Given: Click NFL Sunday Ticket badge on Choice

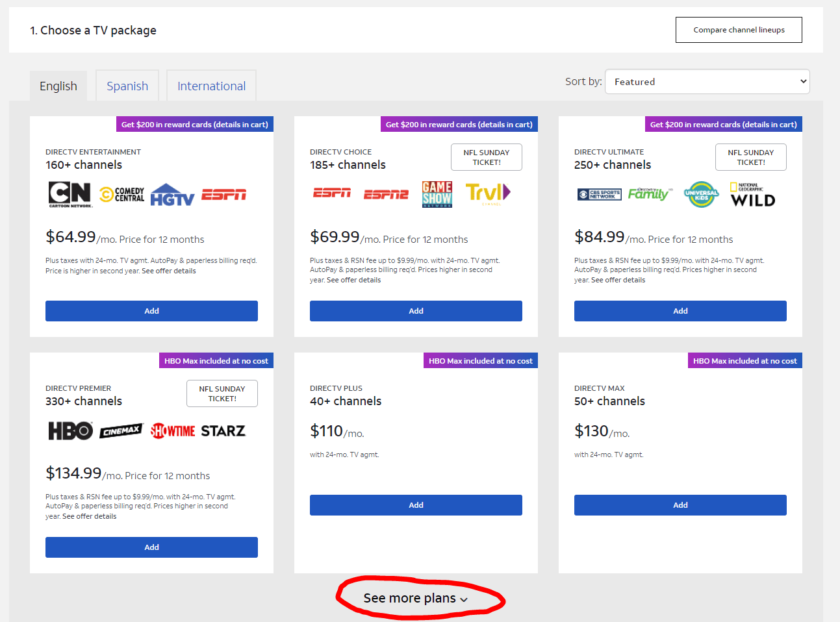Looking at the screenshot, I should pos(487,157).
